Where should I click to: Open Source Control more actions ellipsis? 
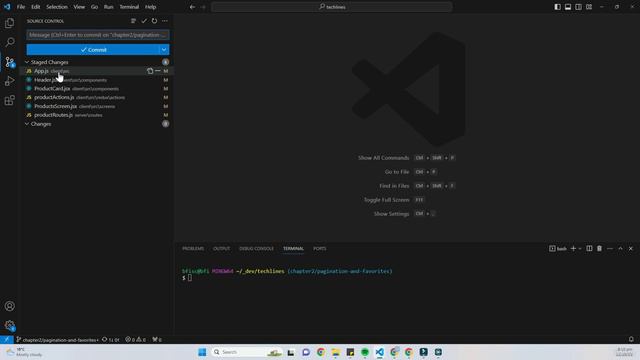[x=165, y=21]
